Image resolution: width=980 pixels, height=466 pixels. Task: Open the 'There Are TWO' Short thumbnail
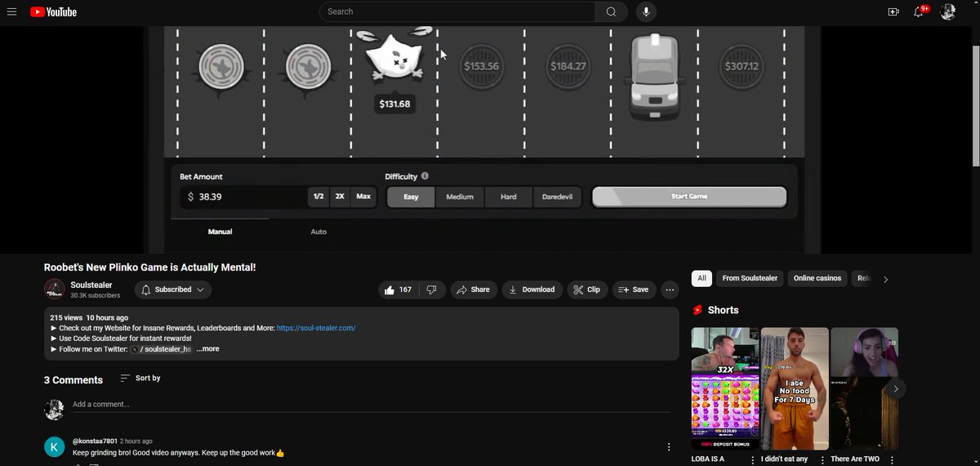pyautogui.click(x=864, y=388)
